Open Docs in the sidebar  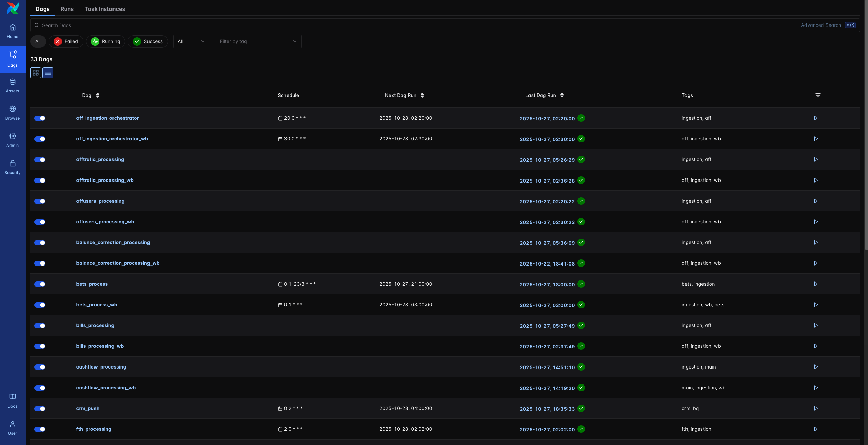(x=13, y=401)
